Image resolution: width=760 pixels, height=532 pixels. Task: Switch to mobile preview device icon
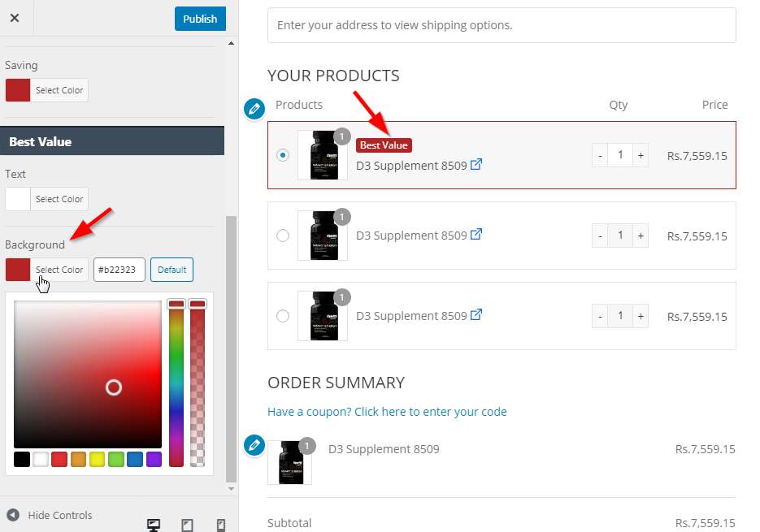tap(220, 525)
